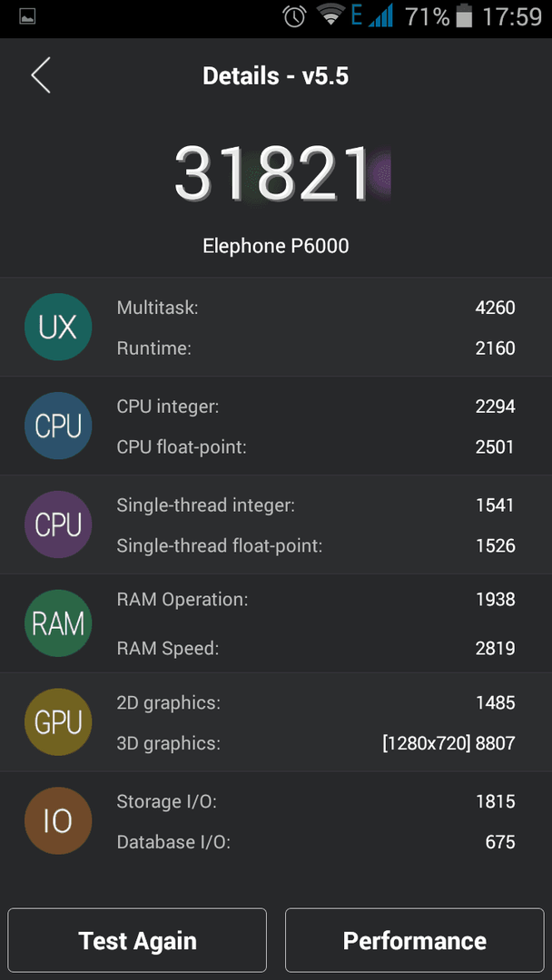Image resolution: width=552 pixels, height=980 pixels.
Task: Tap the brown IO circle icon
Action: [x=58, y=822]
